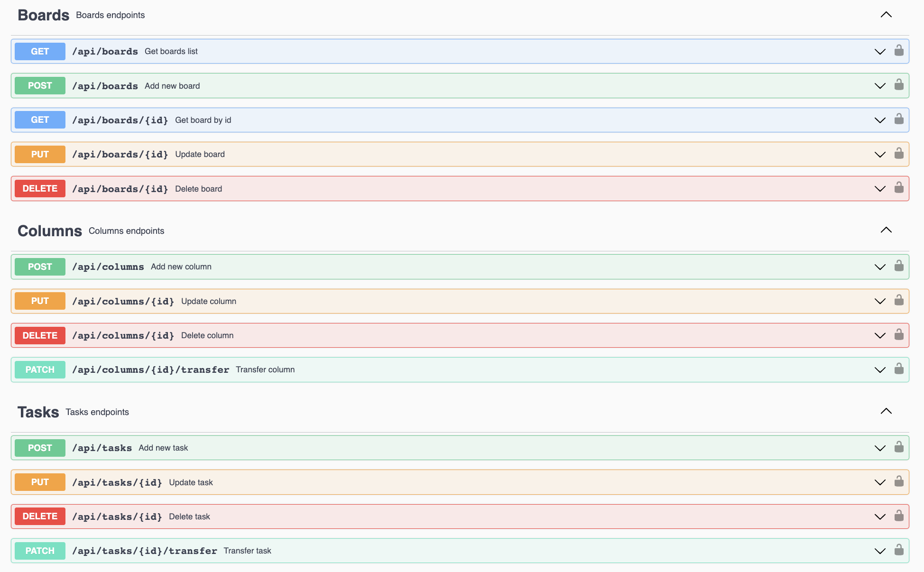Collapse the Boards section with its chevron
This screenshot has width=924, height=572.
pyautogui.click(x=886, y=15)
